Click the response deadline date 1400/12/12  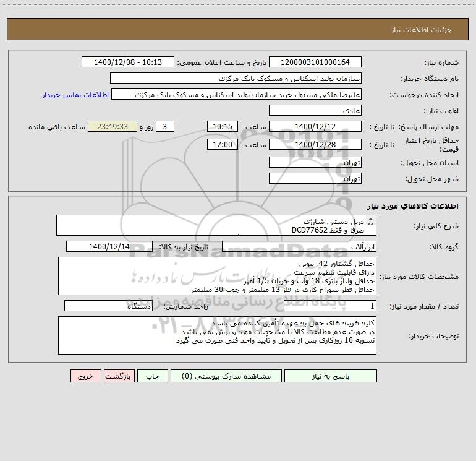point(315,126)
